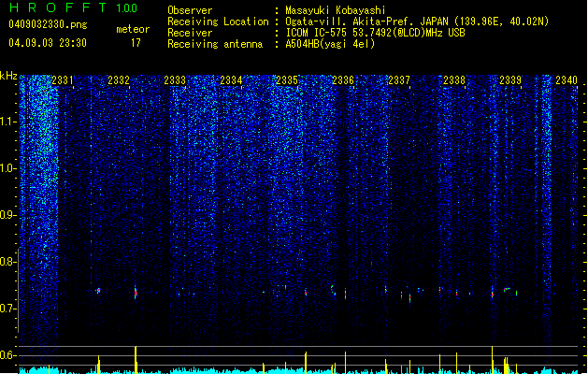Click the Receiving Location label
Viewport: 588px width, 374px height.
[218, 22]
